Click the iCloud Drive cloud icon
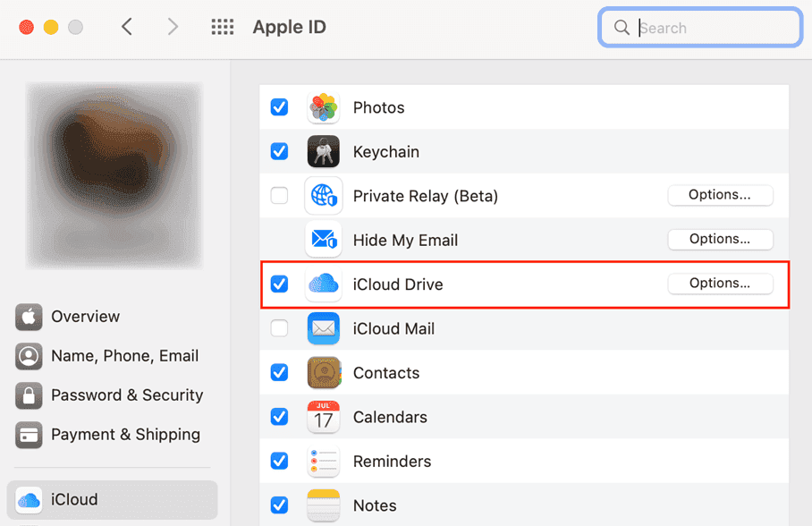The height and width of the screenshot is (526, 812). click(323, 284)
